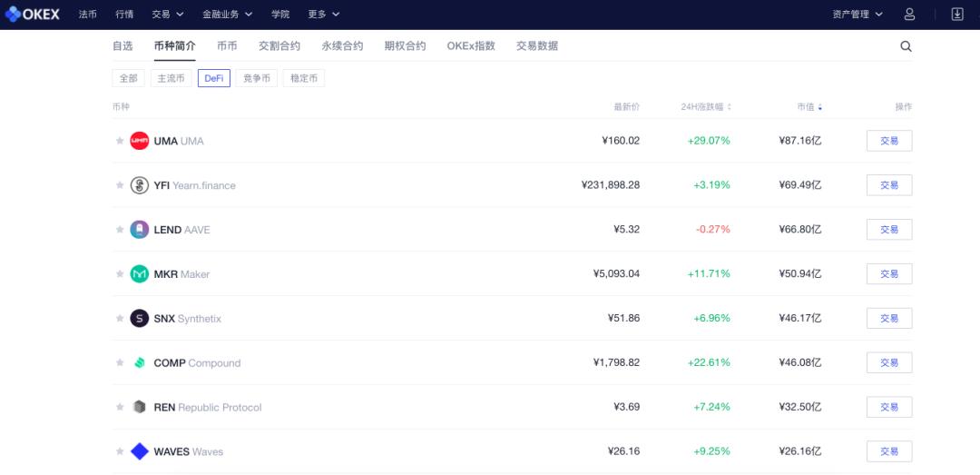
Task: Click the 最新价 column header
Action: coord(626,107)
